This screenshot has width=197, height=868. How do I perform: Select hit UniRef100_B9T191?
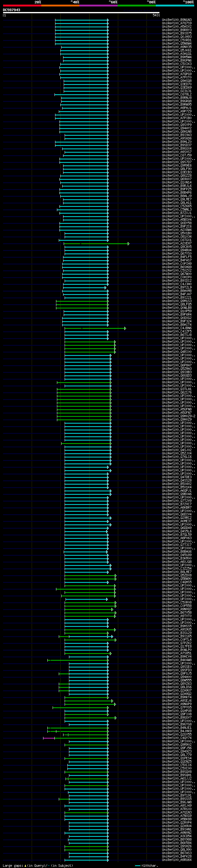click(177, 796)
